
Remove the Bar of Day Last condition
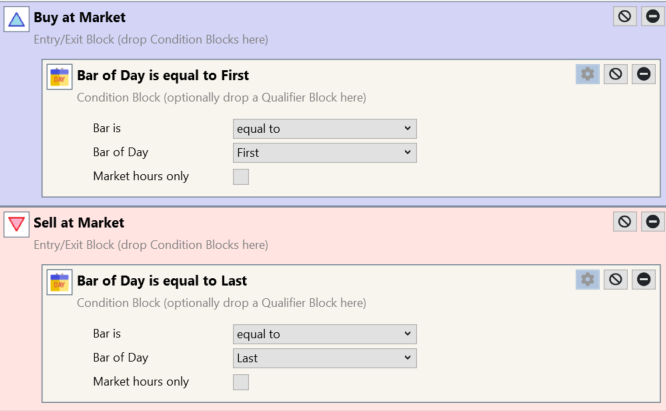pyautogui.click(x=643, y=279)
